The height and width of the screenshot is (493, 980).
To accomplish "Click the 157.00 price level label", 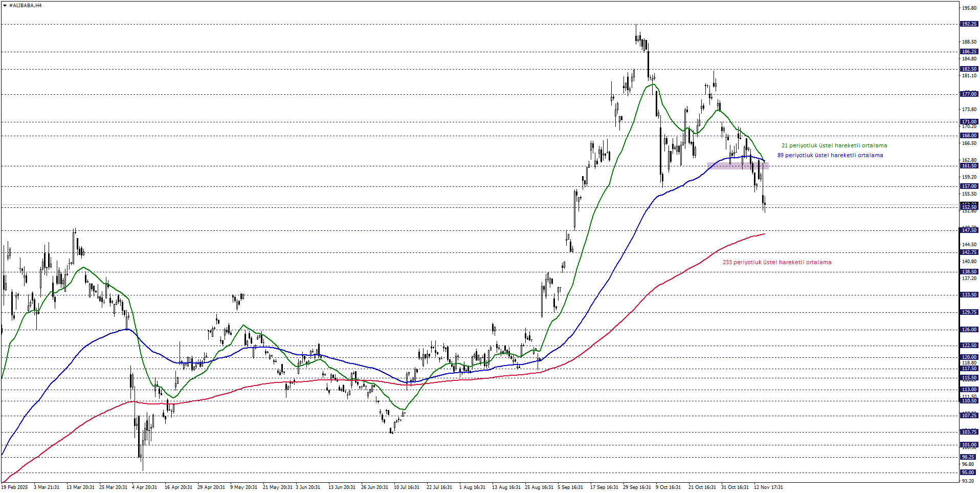I will (x=969, y=186).
